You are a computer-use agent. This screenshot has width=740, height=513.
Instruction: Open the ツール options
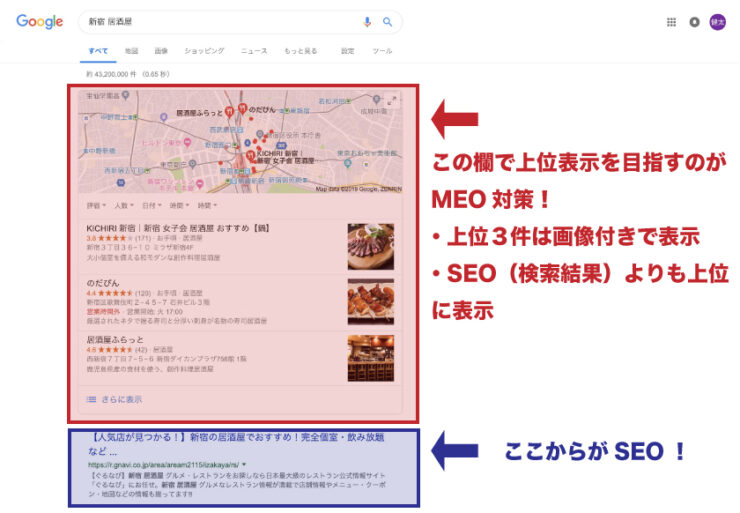pos(382,51)
